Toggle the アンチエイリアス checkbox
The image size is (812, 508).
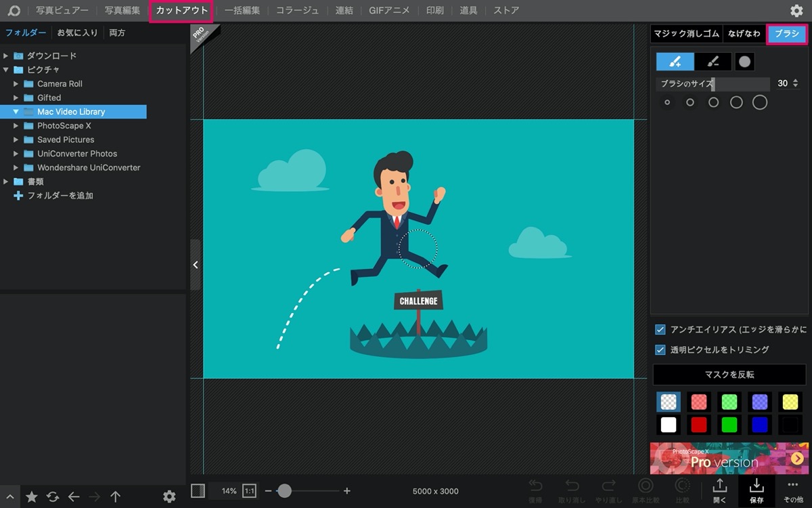click(660, 329)
